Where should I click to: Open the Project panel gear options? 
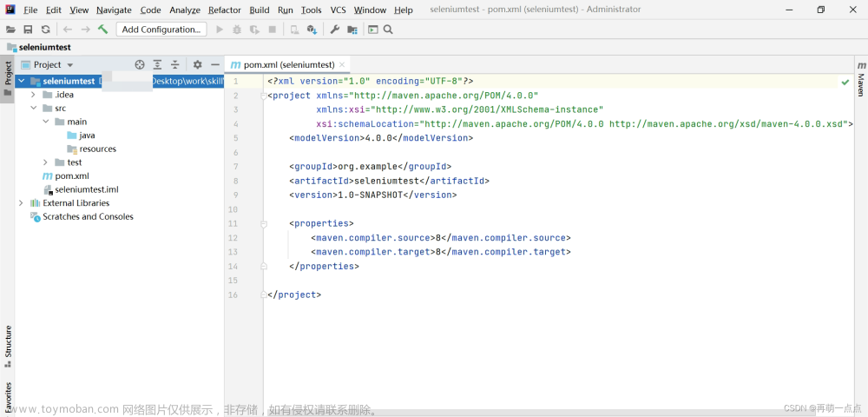197,64
